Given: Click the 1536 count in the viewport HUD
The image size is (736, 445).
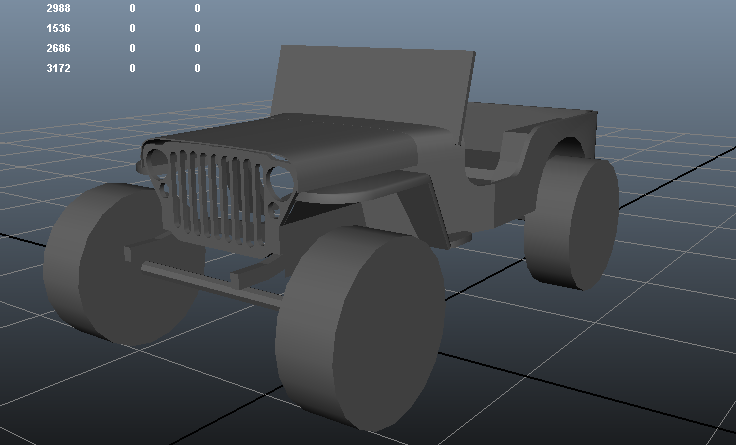Looking at the screenshot, I should click(58, 28).
